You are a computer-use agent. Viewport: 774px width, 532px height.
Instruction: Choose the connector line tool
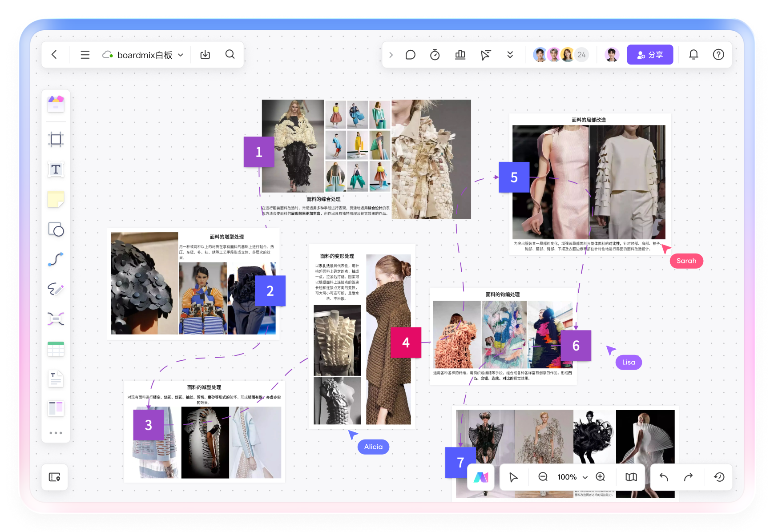tap(56, 259)
